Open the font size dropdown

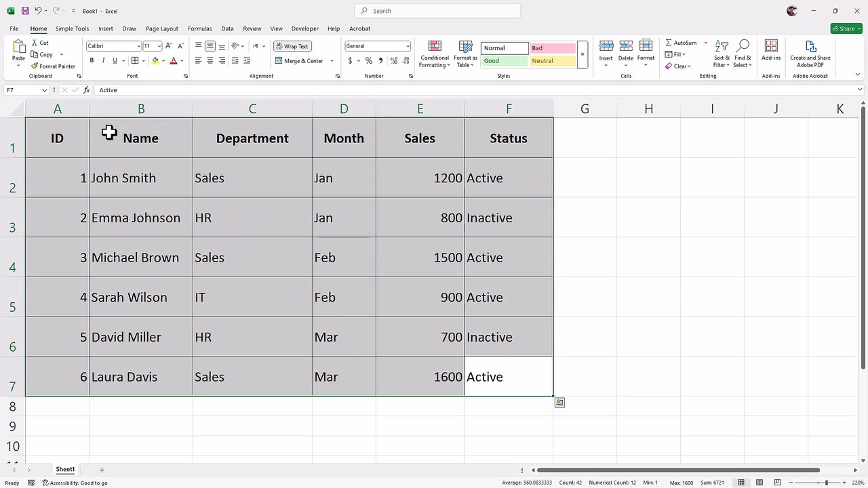[159, 46]
